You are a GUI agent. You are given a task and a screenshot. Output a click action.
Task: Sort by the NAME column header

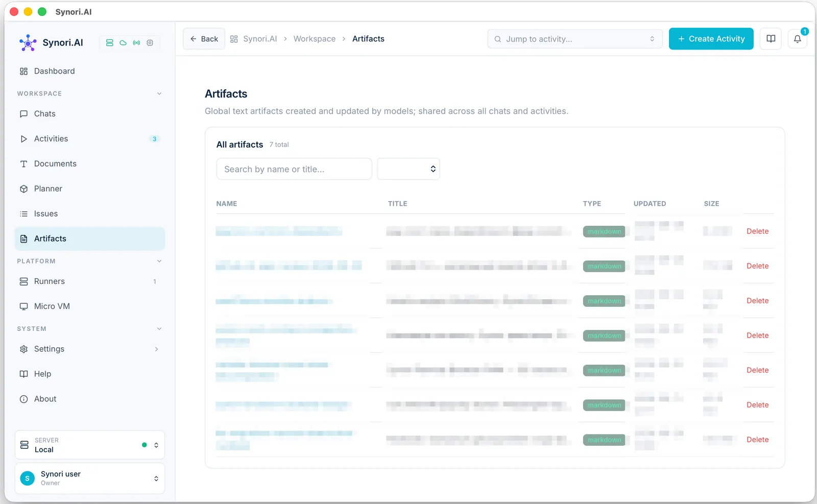[x=227, y=204]
